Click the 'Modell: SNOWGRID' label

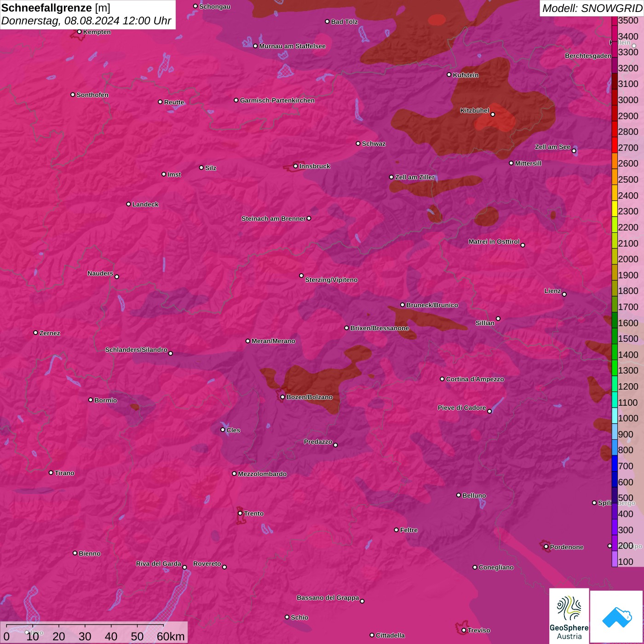[592, 8]
